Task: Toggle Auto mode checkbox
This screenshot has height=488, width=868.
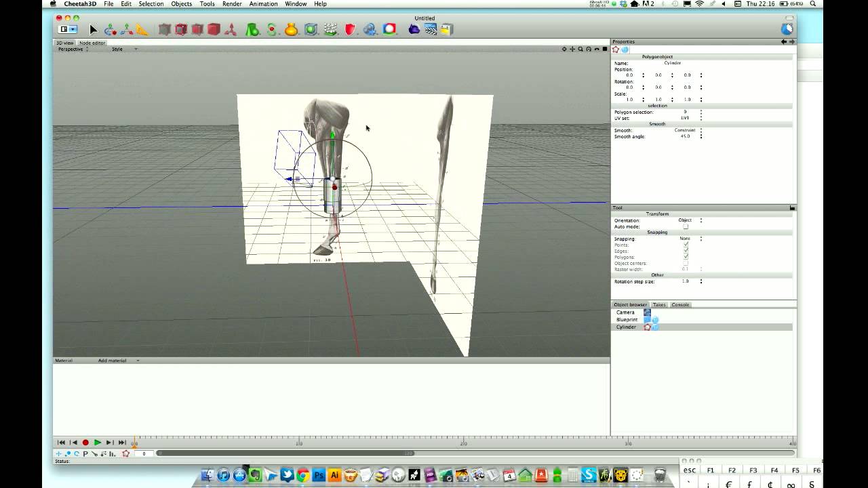Action: click(686, 226)
